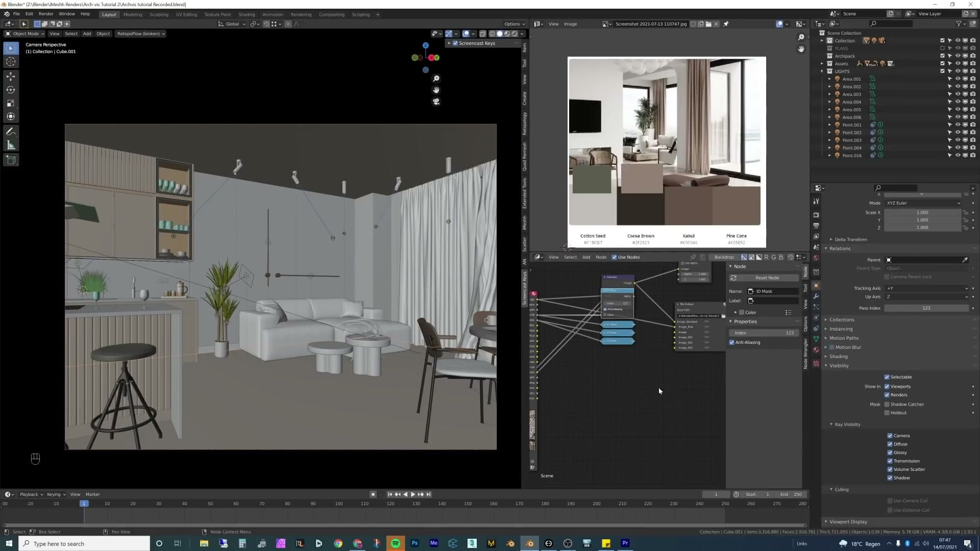
Task: Select the Add Cube tool
Action: [11, 160]
